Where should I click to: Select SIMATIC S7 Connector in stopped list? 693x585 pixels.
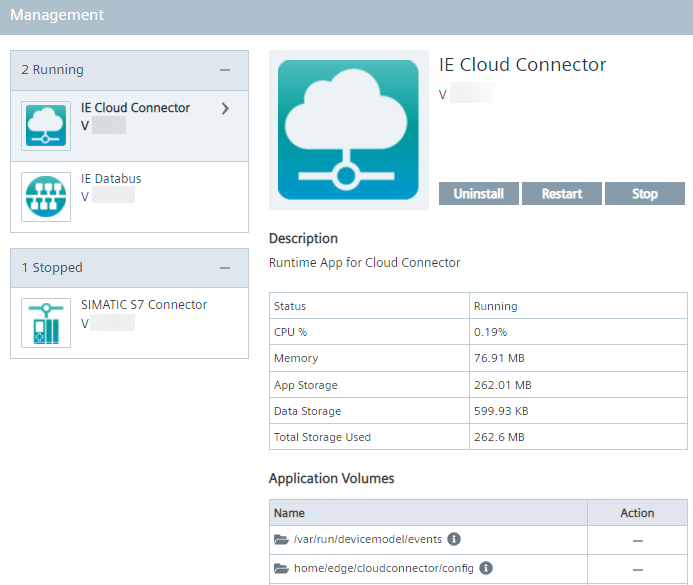[144, 305]
